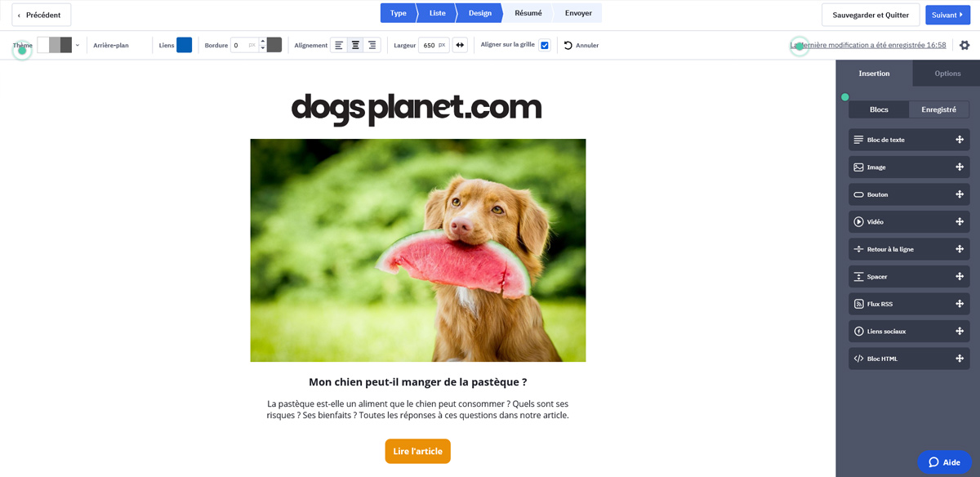Viewport: 980px width, 477px height.
Task: Click the move handle on the Bouton block
Action: pyautogui.click(x=960, y=194)
